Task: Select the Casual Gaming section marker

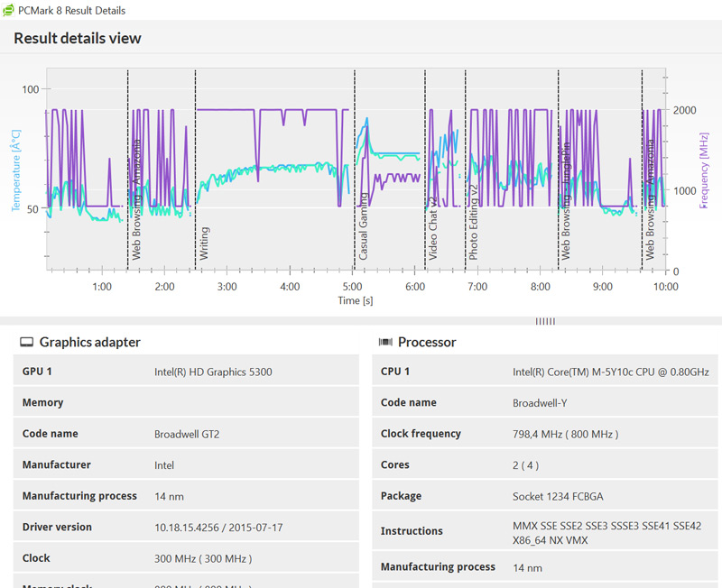Action: click(364, 226)
